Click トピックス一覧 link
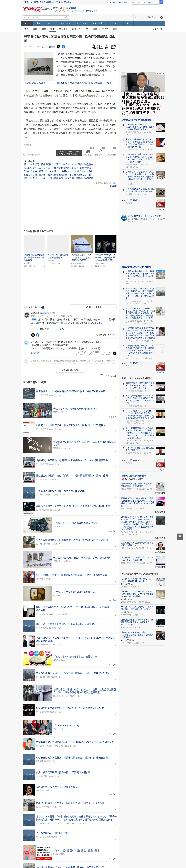The image size is (186, 868). tap(155, 29)
